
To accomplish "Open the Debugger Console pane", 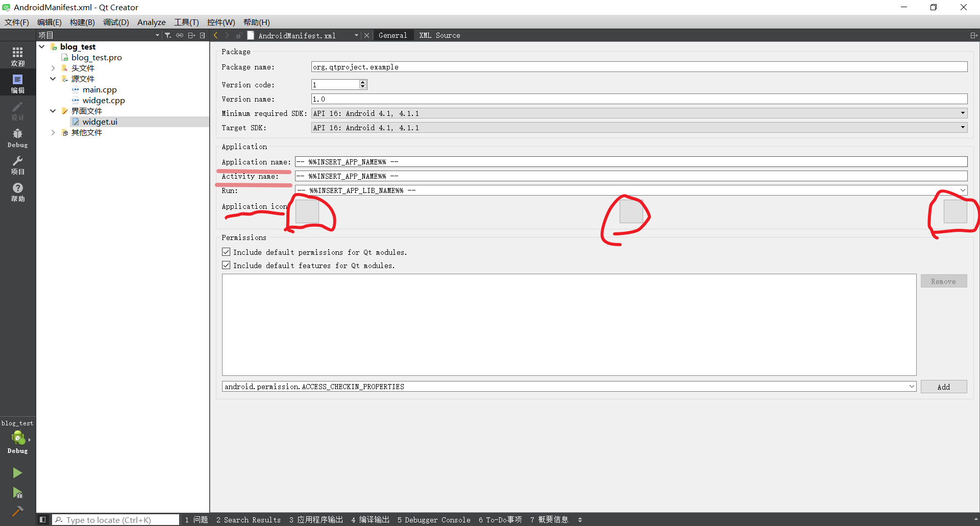I will (434, 520).
